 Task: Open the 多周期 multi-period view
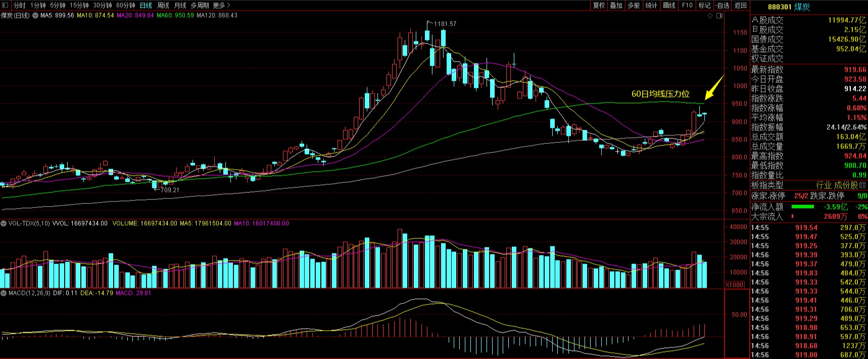pos(200,6)
